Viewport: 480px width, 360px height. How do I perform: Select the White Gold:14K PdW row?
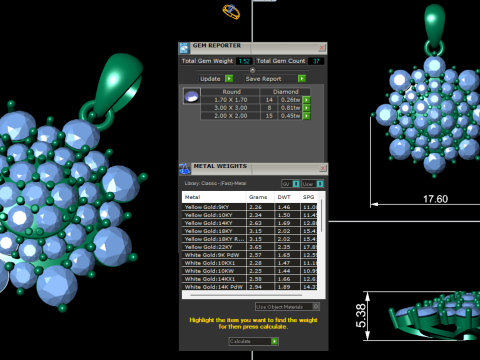251,287
